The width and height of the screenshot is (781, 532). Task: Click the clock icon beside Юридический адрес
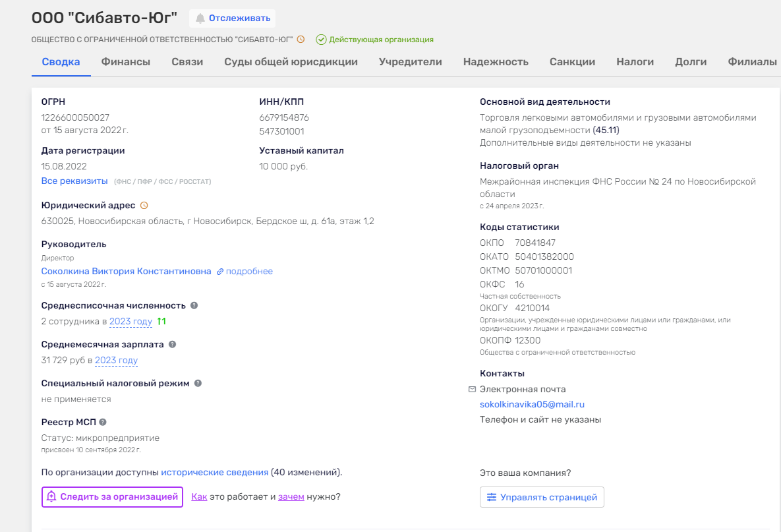(144, 205)
